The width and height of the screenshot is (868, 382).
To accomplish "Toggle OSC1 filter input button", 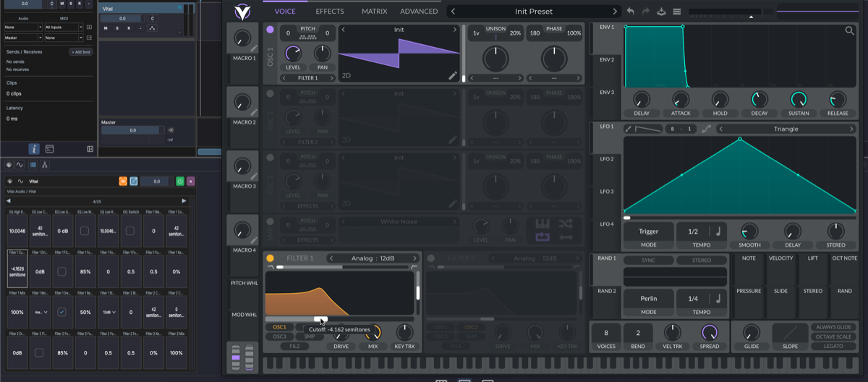I will (280, 327).
